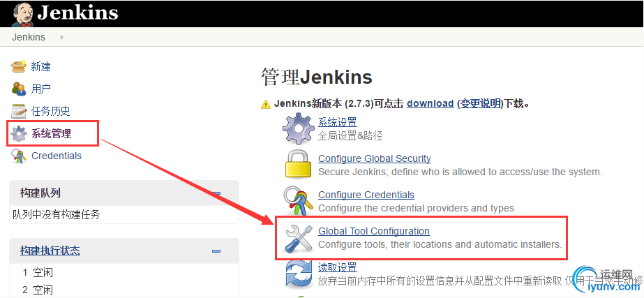Open Configure Global Security link
Viewport: 644px width, 298px height.
[375, 158]
